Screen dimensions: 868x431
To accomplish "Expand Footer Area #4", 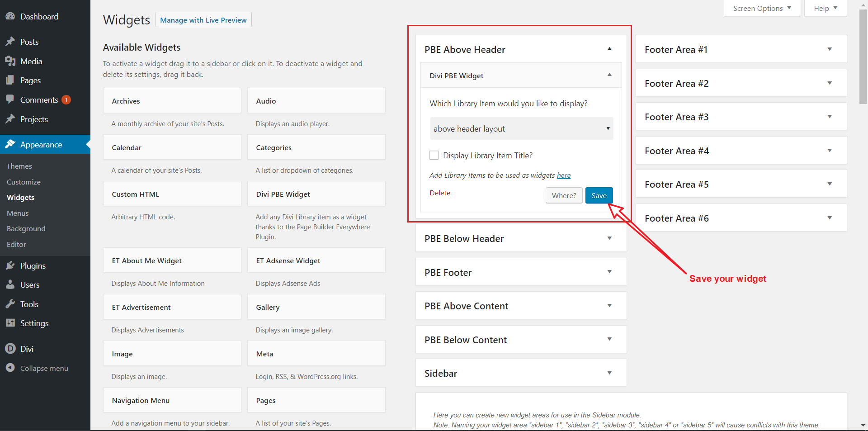I will pos(830,151).
